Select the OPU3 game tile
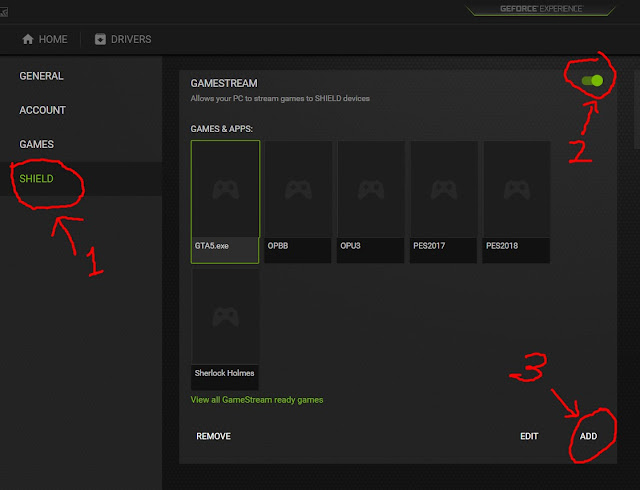The width and height of the screenshot is (640, 490). (371, 202)
